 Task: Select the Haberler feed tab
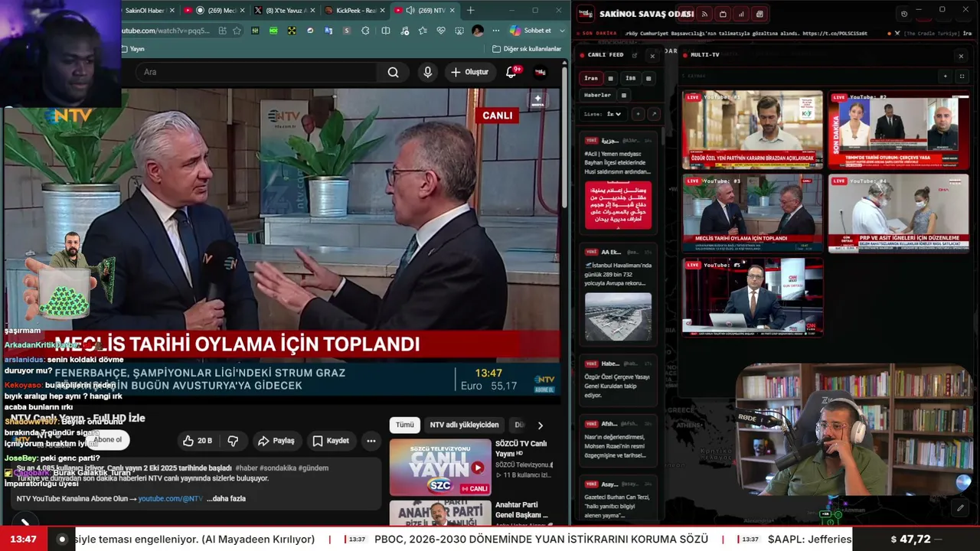pos(598,96)
